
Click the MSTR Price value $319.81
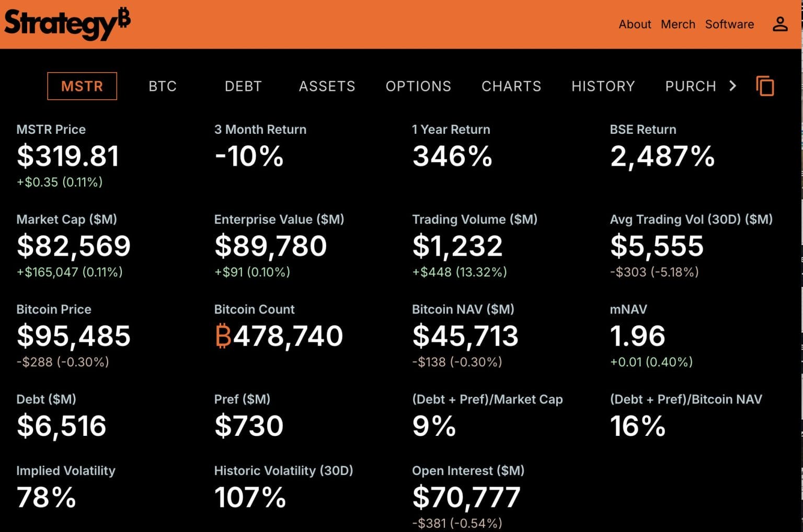click(68, 156)
